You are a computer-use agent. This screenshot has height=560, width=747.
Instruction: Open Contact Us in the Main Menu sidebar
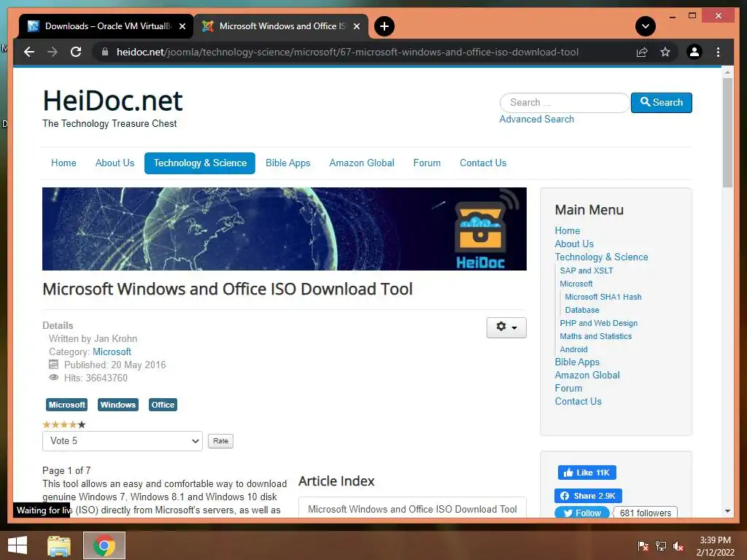[578, 402]
